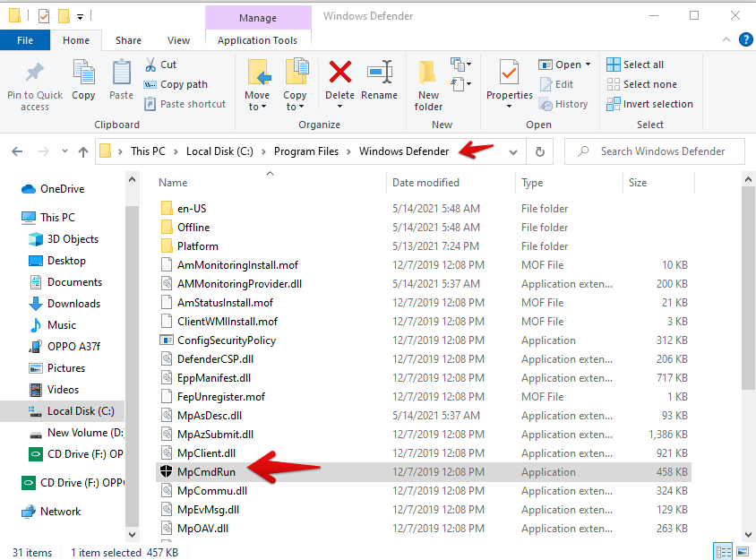Expand address bar history dropdown
Screen dimensions: 756x560
pos(513,152)
